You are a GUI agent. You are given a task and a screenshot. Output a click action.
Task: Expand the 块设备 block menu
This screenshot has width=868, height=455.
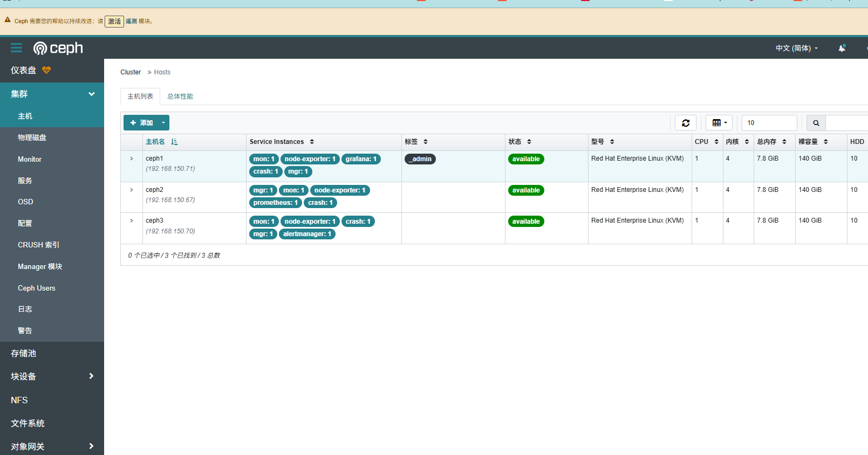91,376
